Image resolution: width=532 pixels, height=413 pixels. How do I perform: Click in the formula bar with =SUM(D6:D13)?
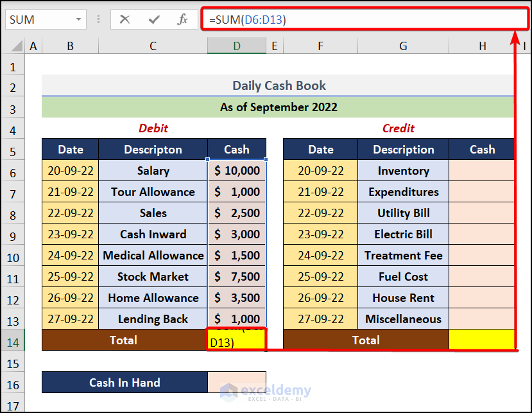tap(365, 19)
